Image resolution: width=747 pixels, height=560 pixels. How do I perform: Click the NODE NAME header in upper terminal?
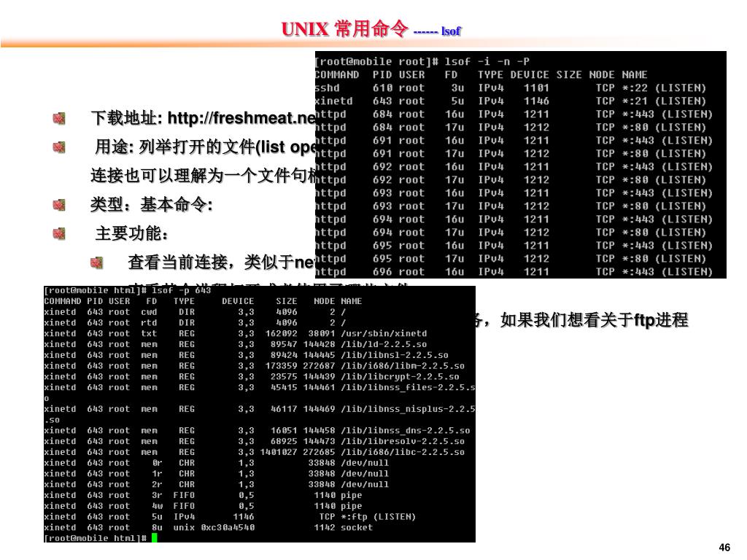click(x=618, y=75)
